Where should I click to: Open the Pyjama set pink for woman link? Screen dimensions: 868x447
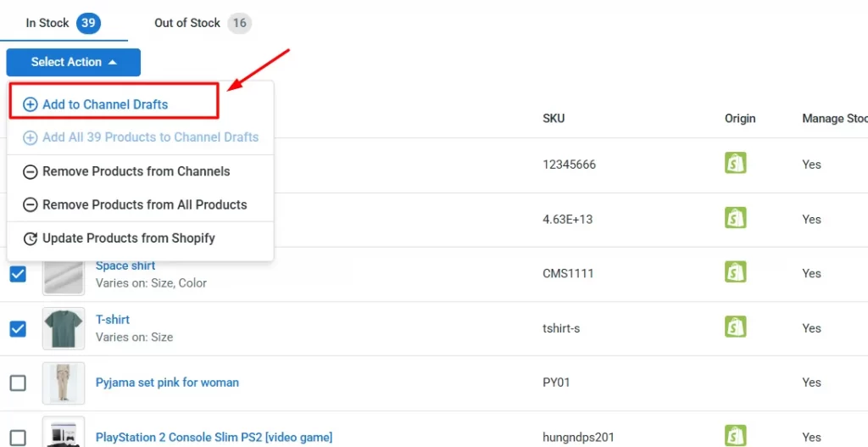pos(167,383)
